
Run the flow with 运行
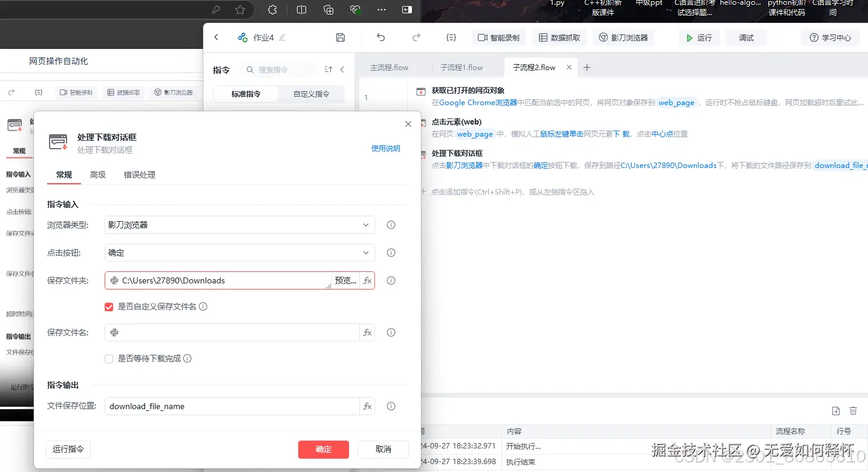click(x=699, y=37)
